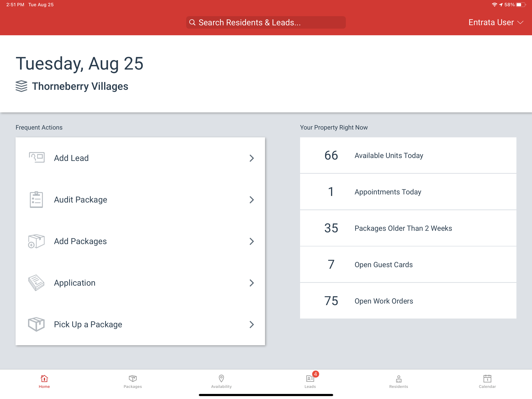Click the Add Packages box icon
The height and width of the screenshot is (399, 532).
point(36,241)
